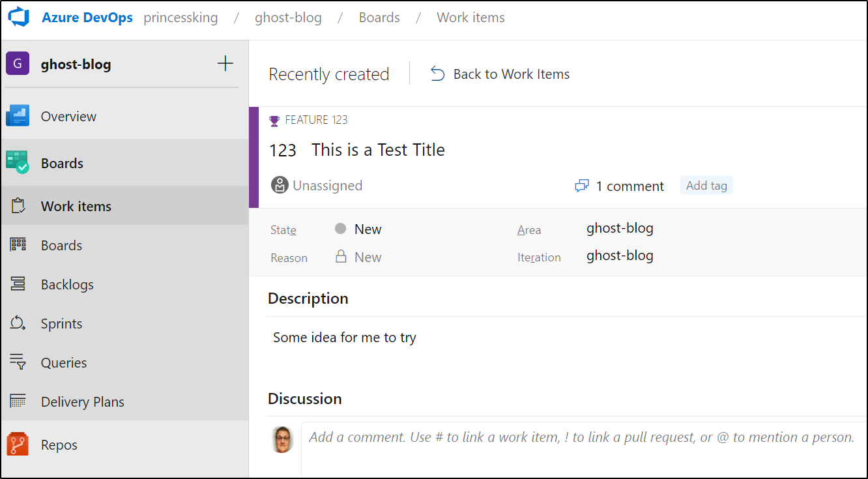The image size is (868, 479).
Task: Click the Recently created heading
Action: pos(329,74)
